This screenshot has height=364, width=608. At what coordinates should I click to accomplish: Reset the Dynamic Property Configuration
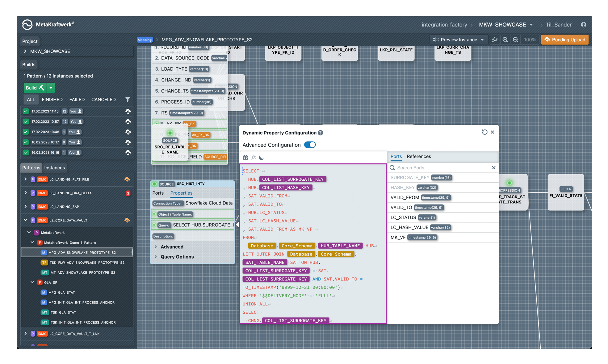484,132
